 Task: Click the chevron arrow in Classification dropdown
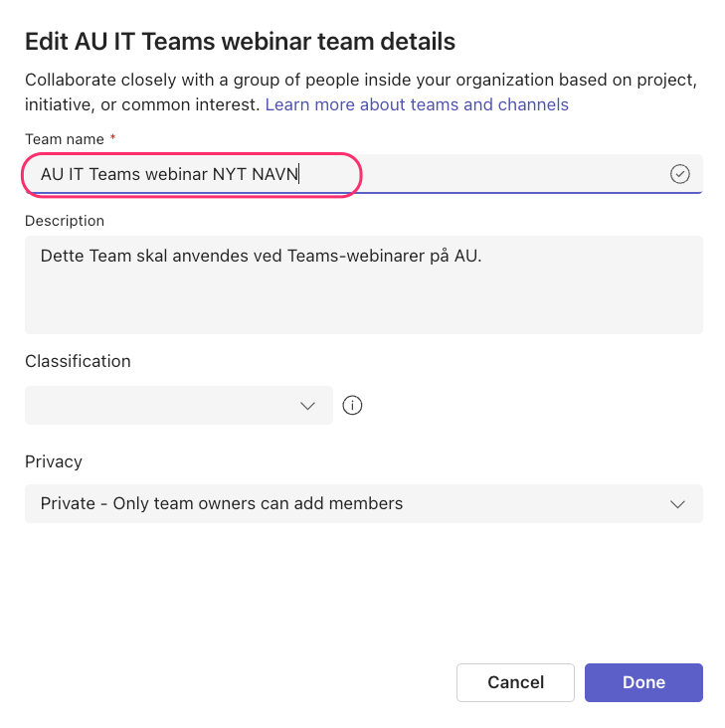pyautogui.click(x=307, y=406)
